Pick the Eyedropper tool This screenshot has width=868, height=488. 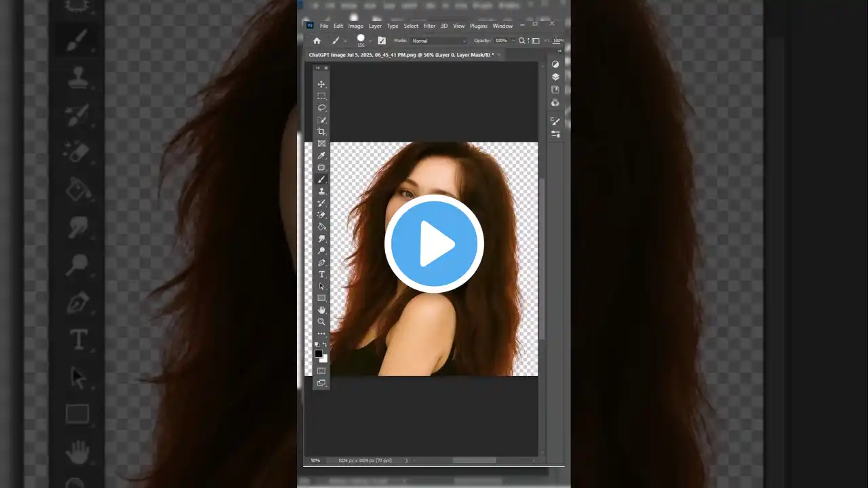pyautogui.click(x=321, y=155)
